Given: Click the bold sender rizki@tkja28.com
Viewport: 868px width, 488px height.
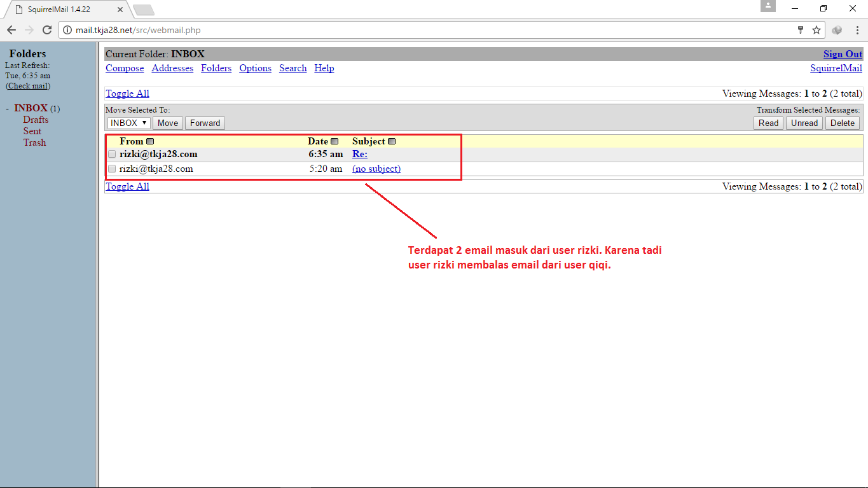Looking at the screenshot, I should [x=158, y=154].
